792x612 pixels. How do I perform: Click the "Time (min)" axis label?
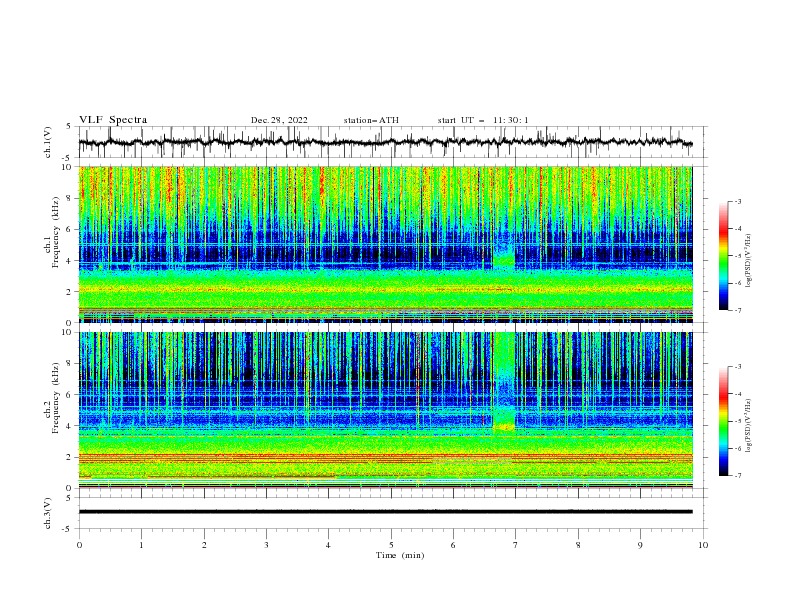pos(400,555)
